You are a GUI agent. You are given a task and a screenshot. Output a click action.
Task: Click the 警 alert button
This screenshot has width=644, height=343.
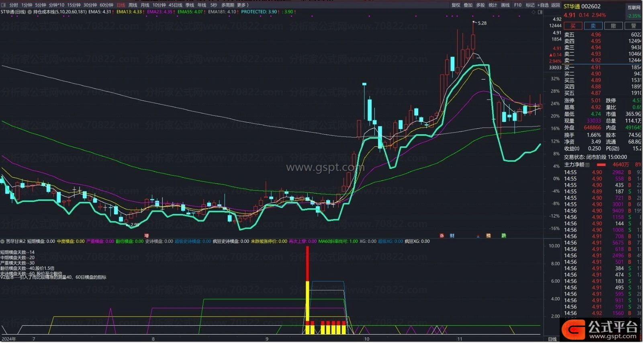pyautogui.click(x=634, y=26)
